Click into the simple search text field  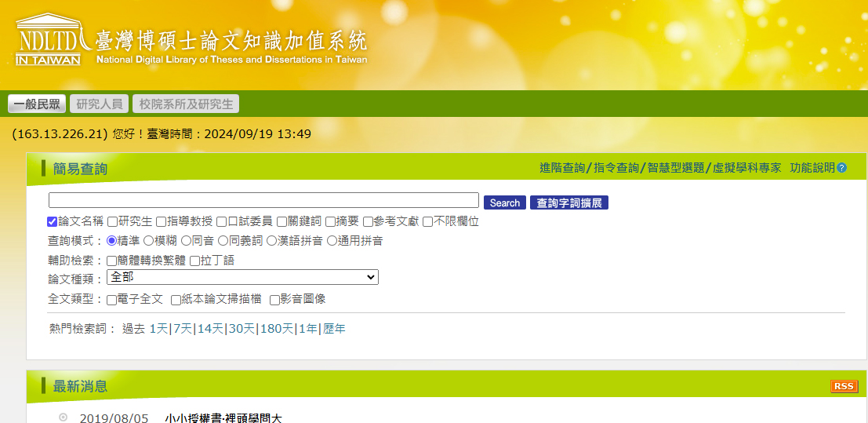(263, 200)
